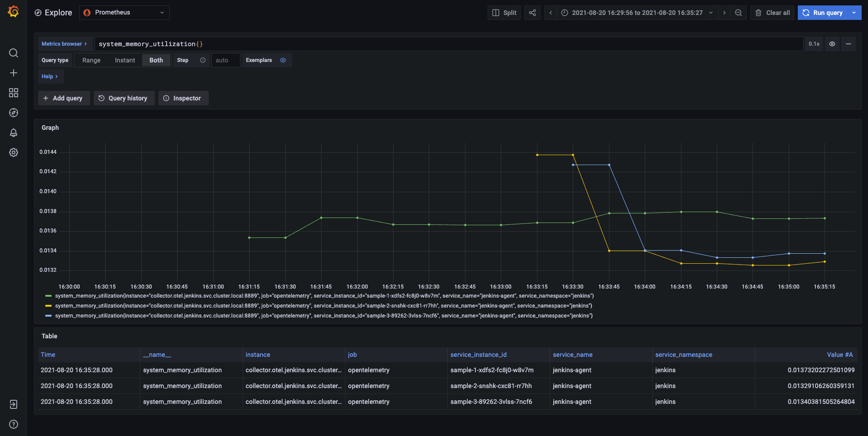Image resolution: width=868 pixels, height=436 pixels.
Task: Open the Alerting bell icon
Action: pos(14,133)
